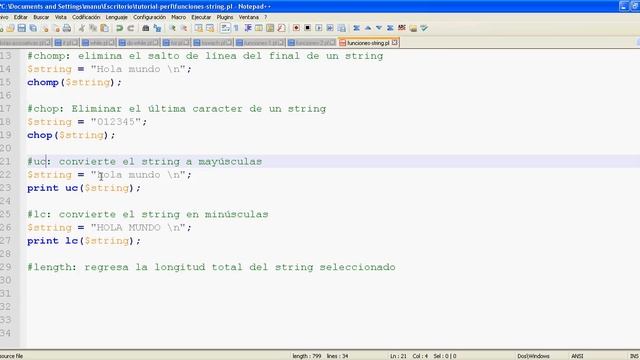Click the #length comment on line 29

point(211,267)
